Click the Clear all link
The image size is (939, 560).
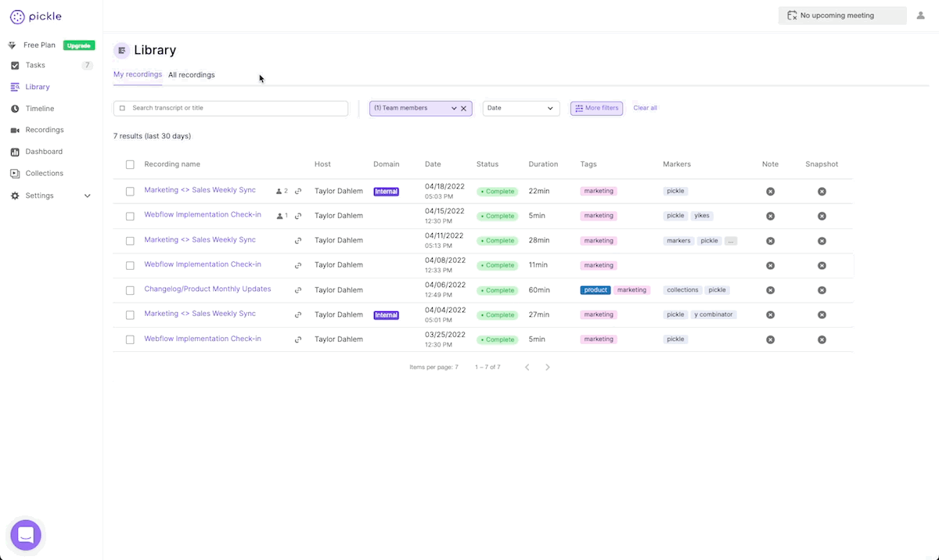[645, 108]
